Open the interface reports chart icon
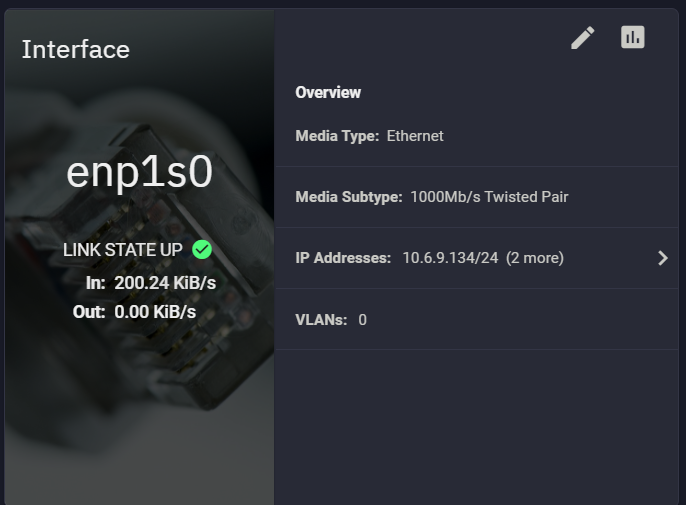The image size is (686, 505). point(633,37)
